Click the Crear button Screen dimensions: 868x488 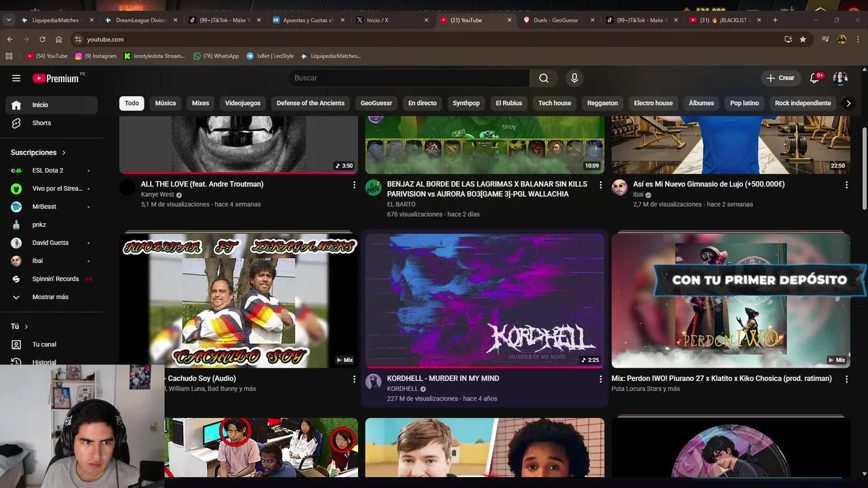781,78
